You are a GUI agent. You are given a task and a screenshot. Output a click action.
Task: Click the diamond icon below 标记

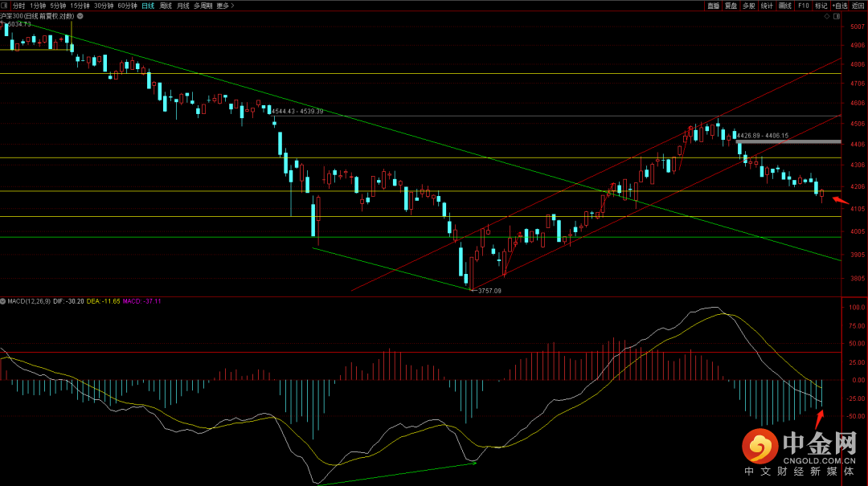827,15
